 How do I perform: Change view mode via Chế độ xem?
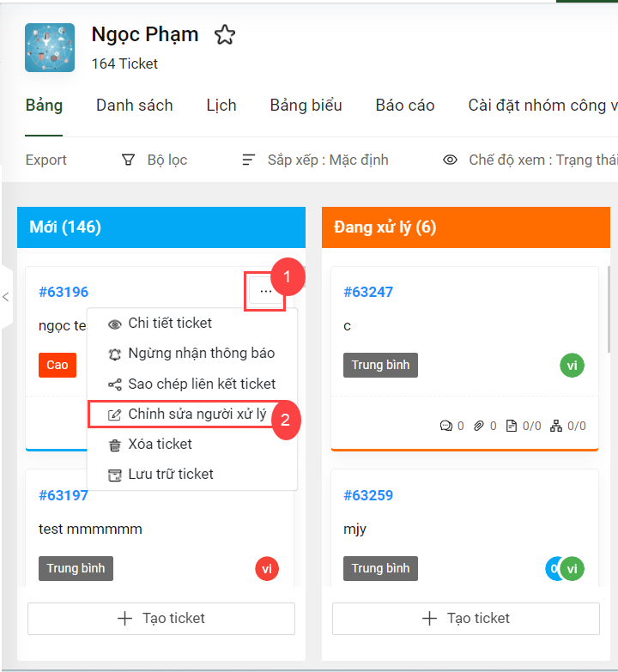(530, 160)
